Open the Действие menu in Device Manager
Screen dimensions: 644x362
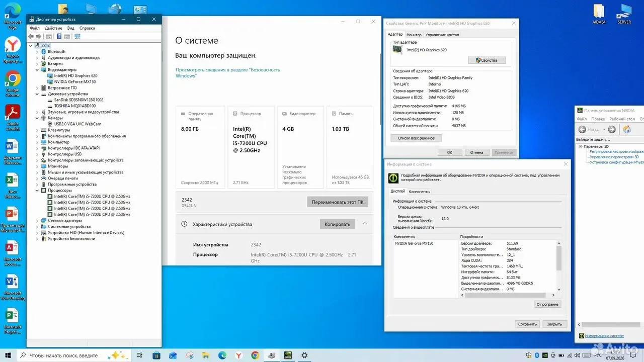tap(53, 28)
